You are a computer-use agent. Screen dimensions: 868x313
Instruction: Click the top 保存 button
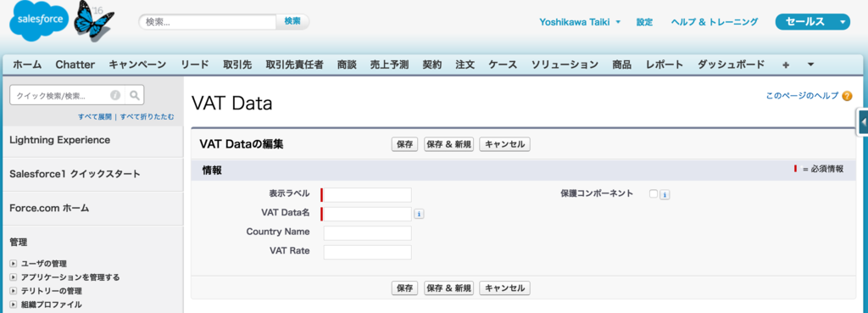404,144
